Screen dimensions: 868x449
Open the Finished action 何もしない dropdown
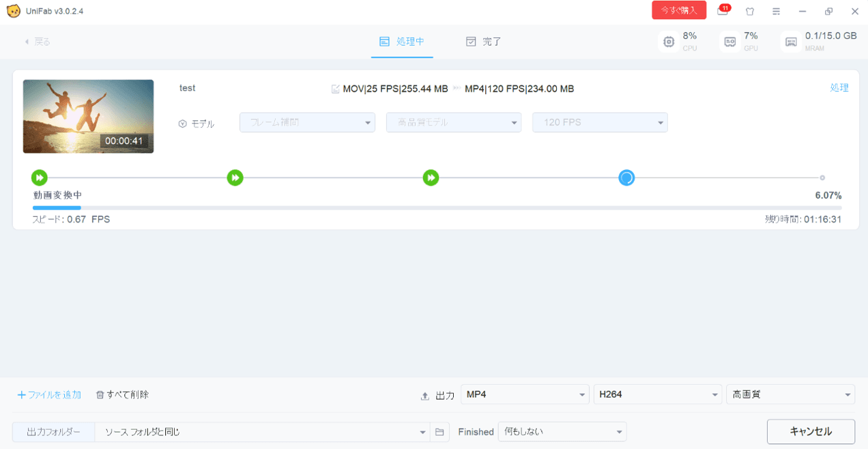point(562,432)
